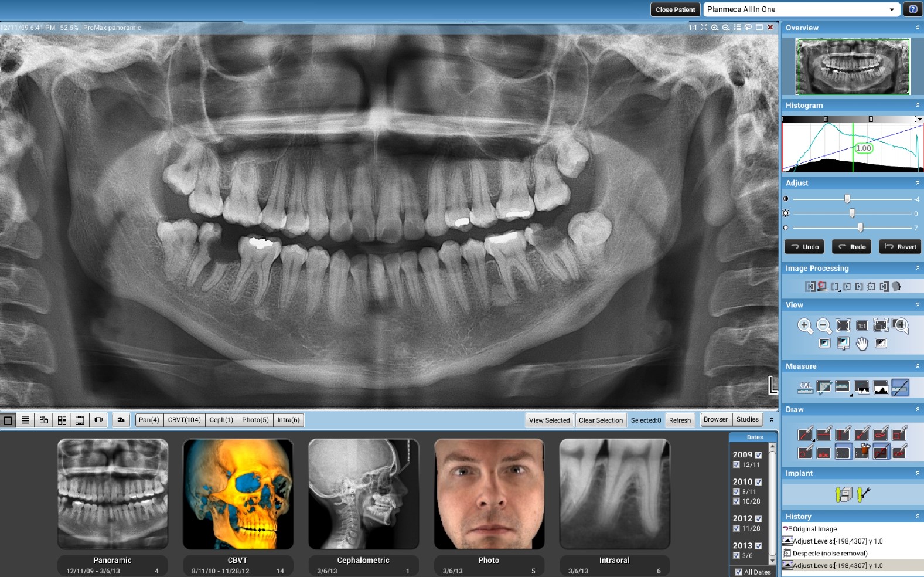
Task: Click the zoom in magnifier in View panel
Action: tap(805, 325)
